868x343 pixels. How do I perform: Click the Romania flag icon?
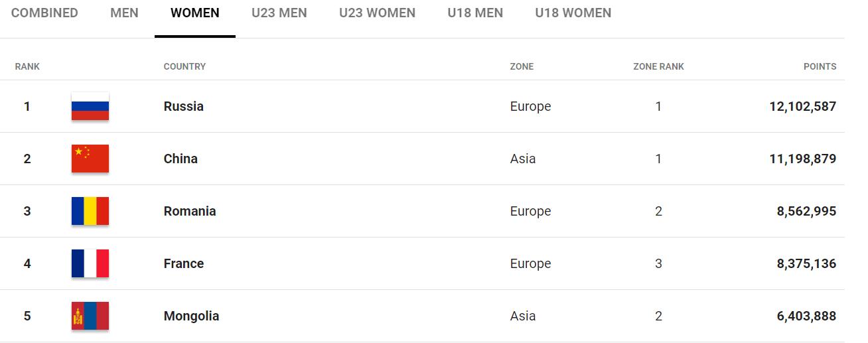[90, 211]
